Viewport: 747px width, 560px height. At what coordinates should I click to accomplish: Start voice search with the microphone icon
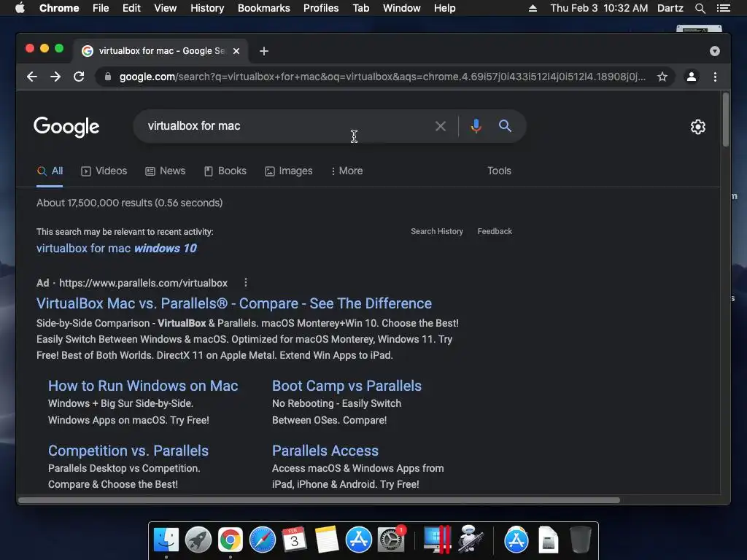point(476,126)
